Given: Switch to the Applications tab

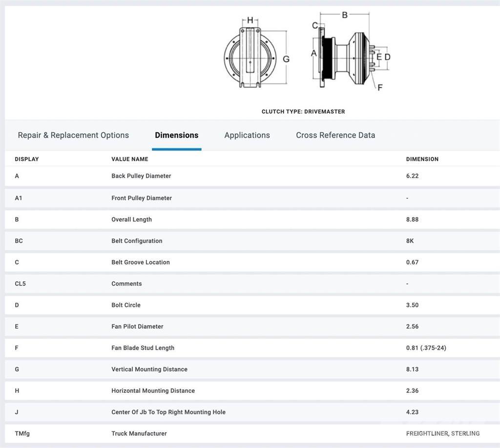Looking at the screenshot, I should 247,135.
